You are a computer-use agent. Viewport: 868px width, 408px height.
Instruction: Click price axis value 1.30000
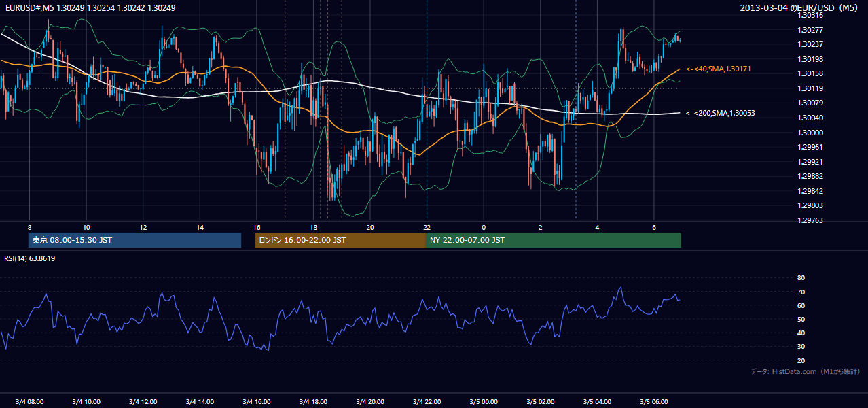(x=809, y=133)
